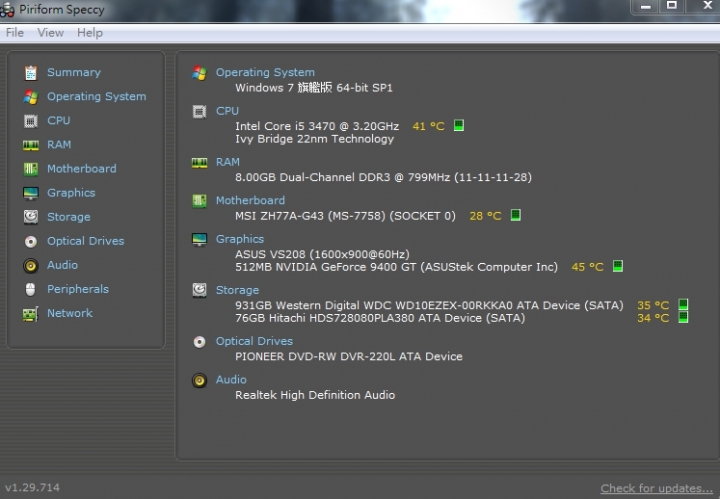Viewport: 720px width, 499px height.
Task: Follow the CPU heading link in summary
Action: tap(227, 111)
